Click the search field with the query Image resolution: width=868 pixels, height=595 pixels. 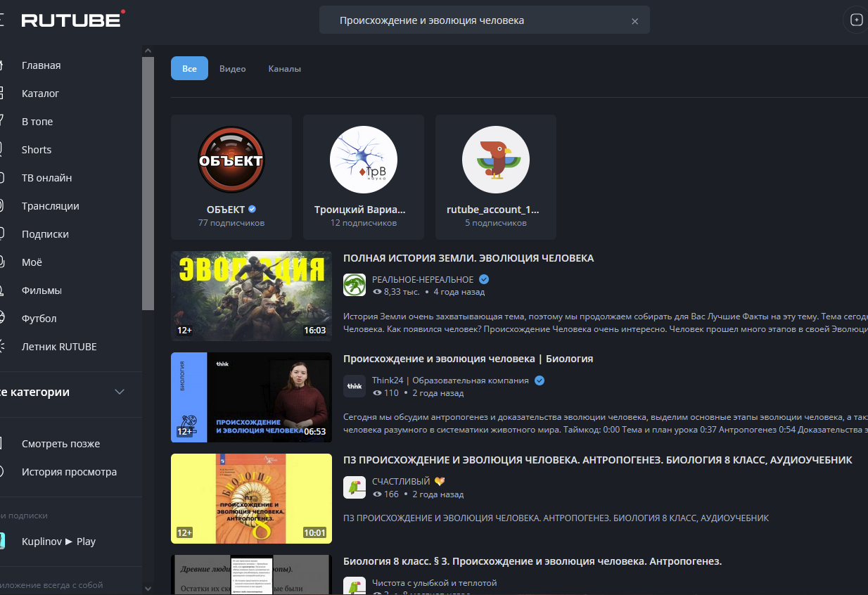484,20
